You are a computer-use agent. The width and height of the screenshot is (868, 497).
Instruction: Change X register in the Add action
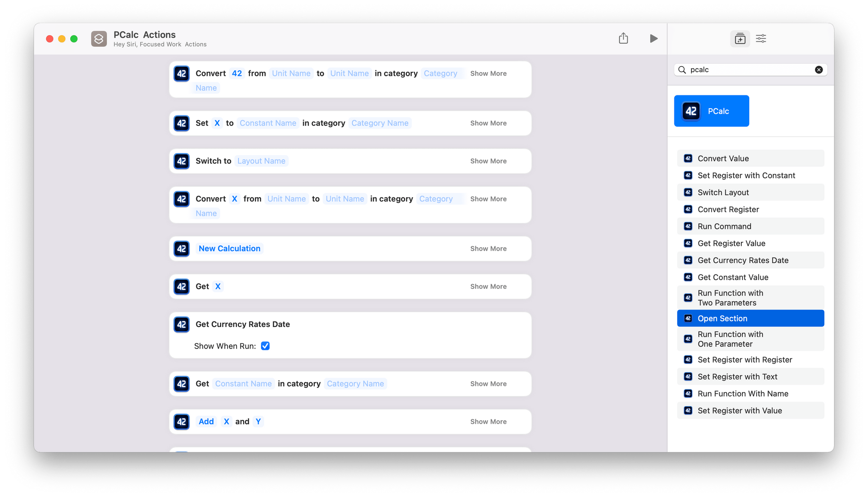[x=226, y=422]
